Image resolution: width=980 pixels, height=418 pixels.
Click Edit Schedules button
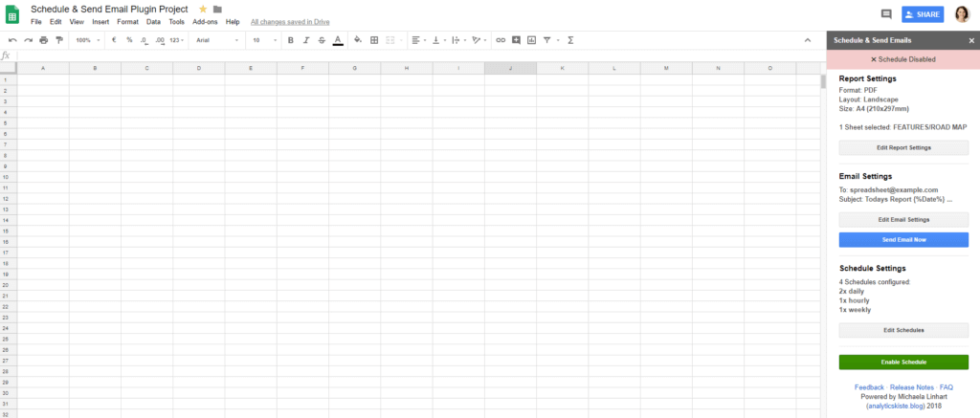point(903,331)
